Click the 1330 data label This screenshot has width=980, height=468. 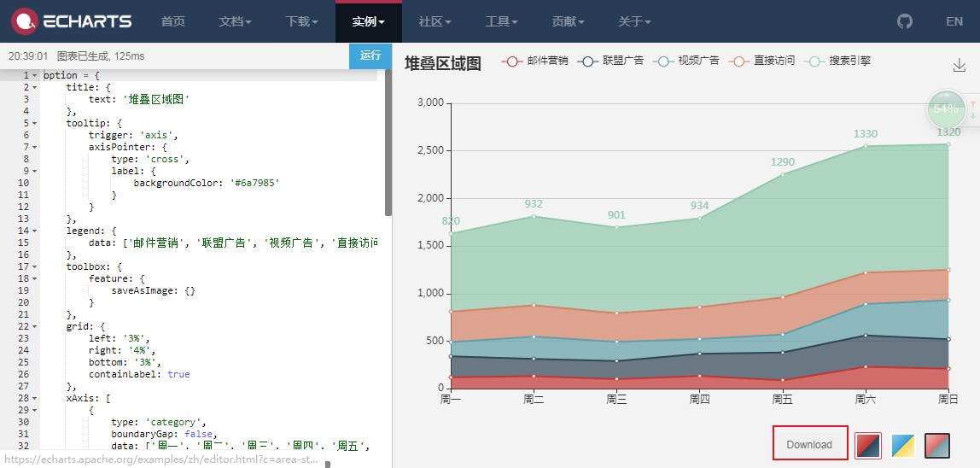pyautogui.click(x=866, y=134)
